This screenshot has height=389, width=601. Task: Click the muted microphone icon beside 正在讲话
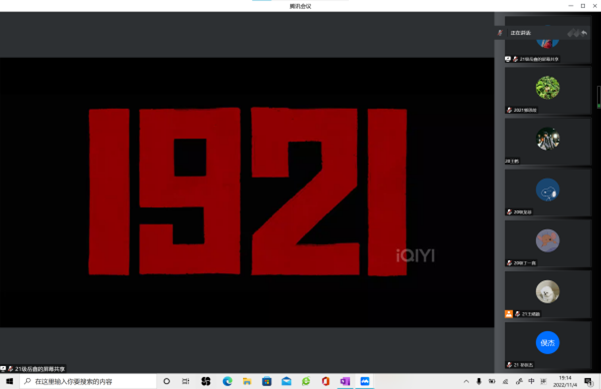(500, 33)
